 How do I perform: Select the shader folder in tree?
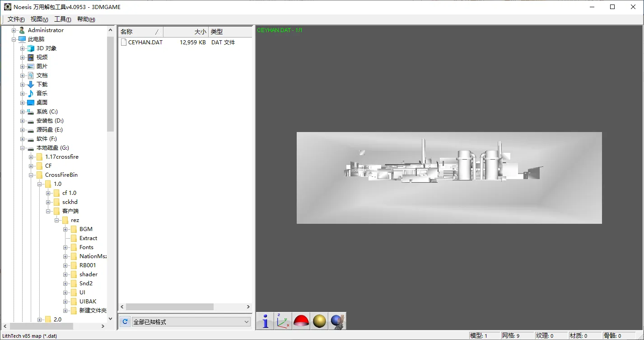click(89, 274)
